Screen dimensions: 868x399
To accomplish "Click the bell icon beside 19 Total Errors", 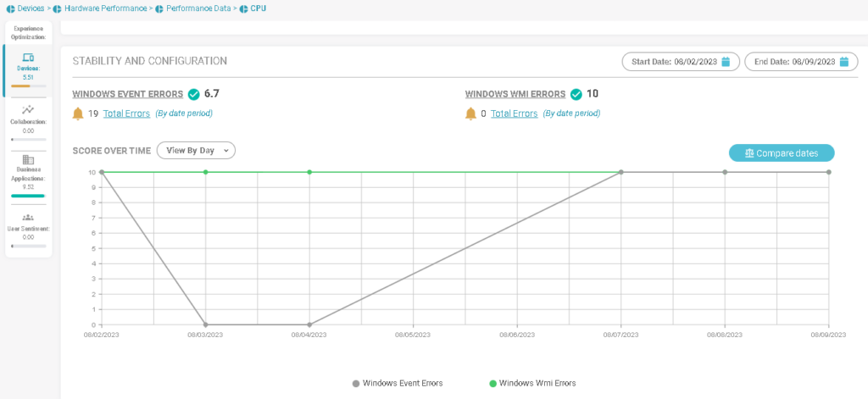I will pyautogui.click(x=78, y=114).
